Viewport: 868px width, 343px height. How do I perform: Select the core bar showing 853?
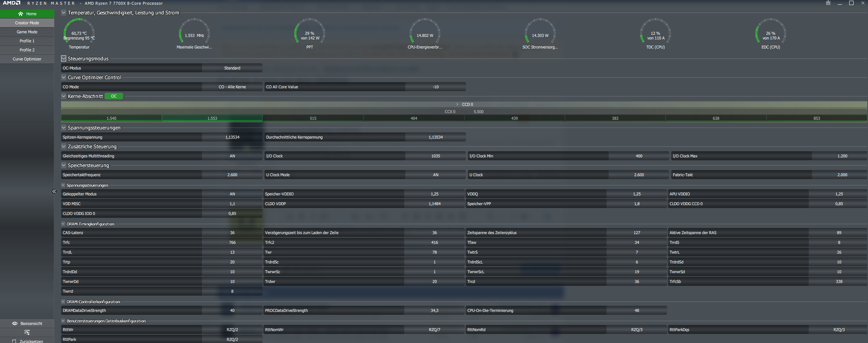pyautogui.click(x=817, y=118)
